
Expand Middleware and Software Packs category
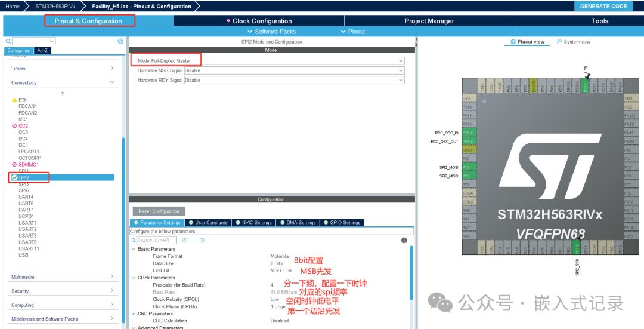click(63, 319)
